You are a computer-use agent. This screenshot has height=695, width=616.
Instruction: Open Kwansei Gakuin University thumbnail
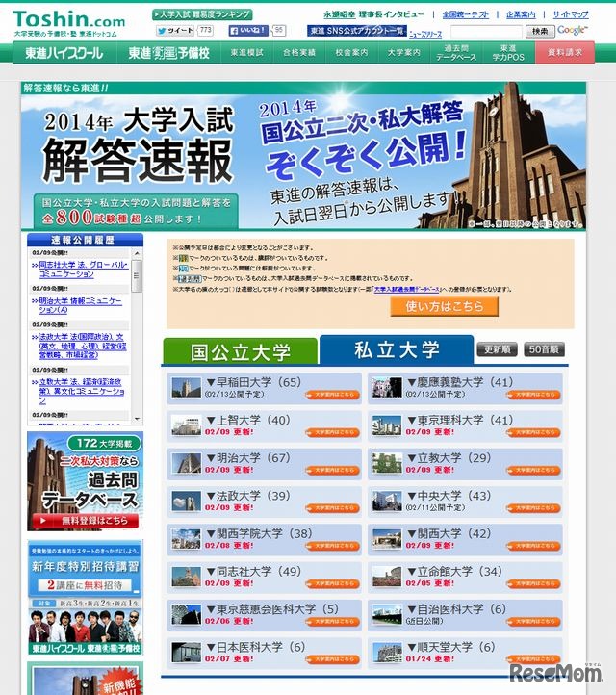186,539
